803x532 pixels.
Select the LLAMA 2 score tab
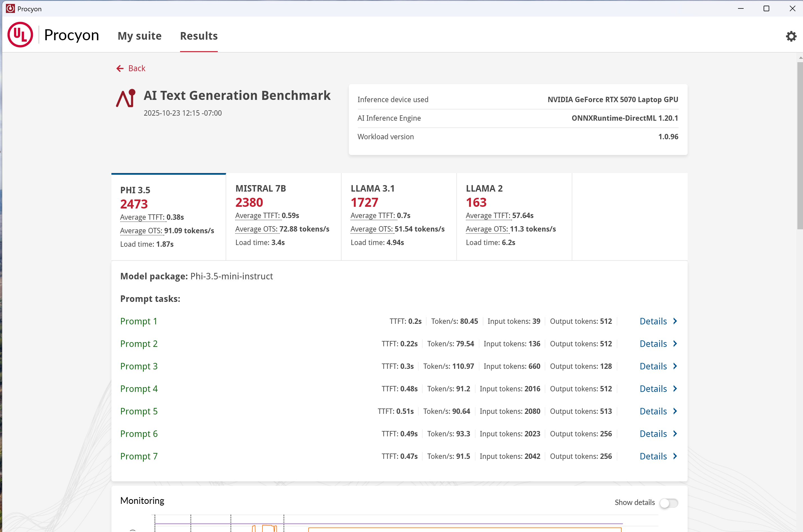point(513,216)
